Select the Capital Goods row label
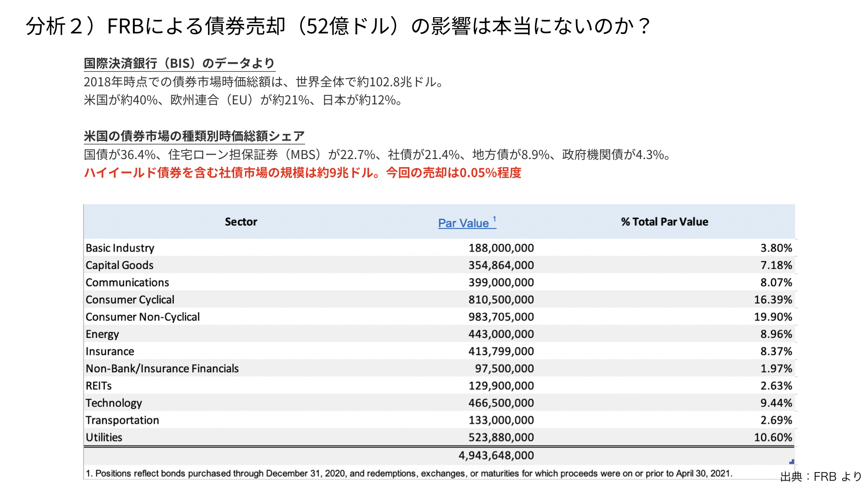Viewport: 868px width, 488px height. (119, 265)
